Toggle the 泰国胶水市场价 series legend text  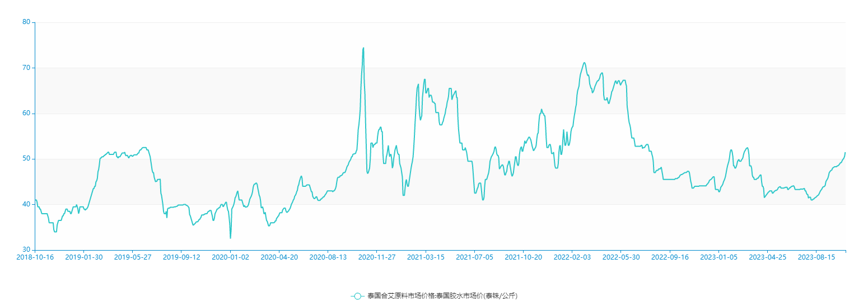coord(442,296)
